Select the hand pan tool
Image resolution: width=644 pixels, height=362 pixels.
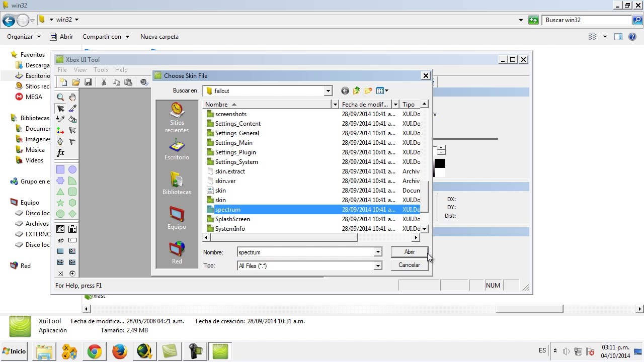[72, 97]
